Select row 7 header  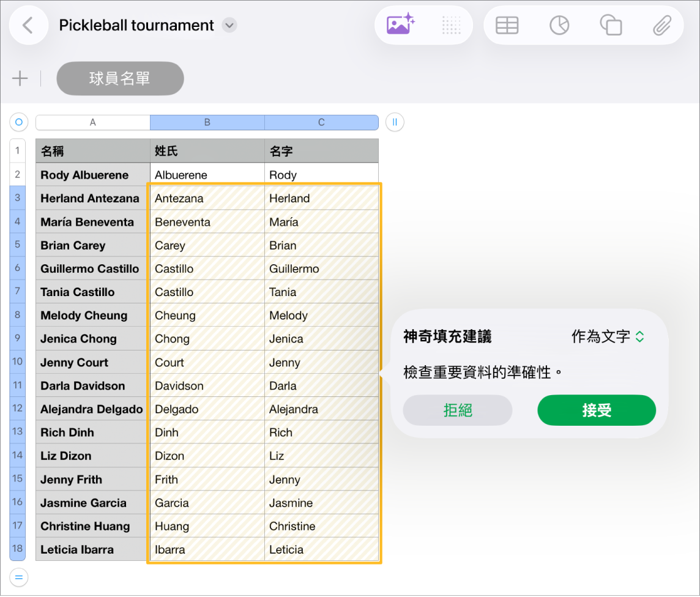17,292
